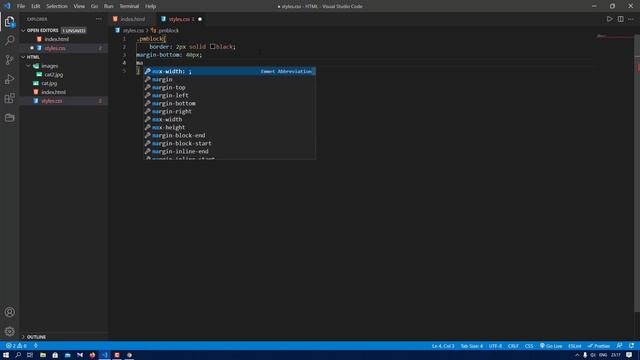
Task: Open the Accounts menu icon
Action: [9, 312]
